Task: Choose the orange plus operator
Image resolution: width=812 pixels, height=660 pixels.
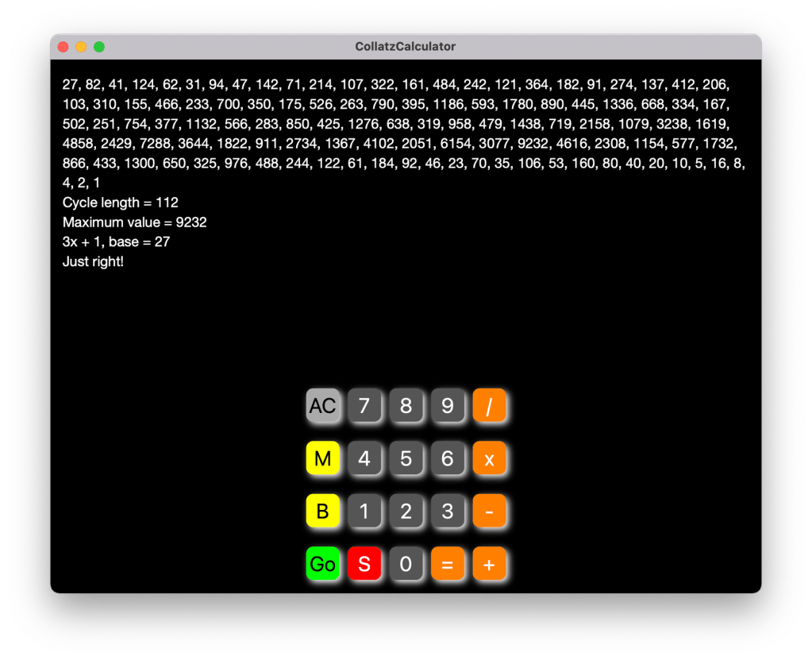Action: [490, 564]
